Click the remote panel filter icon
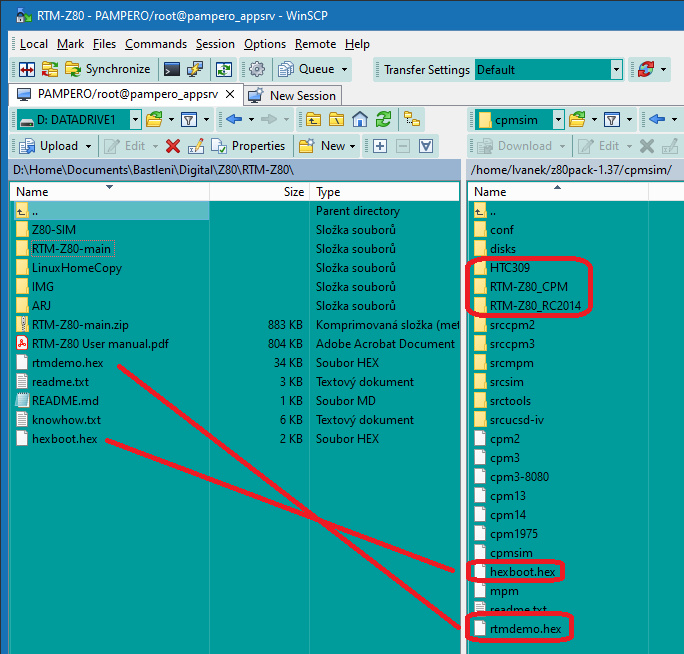Image resolution: width=684 pixels, height=654 pixels. tap(612, 120)
